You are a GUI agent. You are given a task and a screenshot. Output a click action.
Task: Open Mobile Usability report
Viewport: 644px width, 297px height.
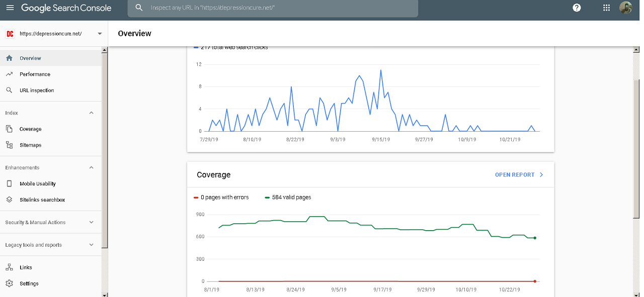(x=50, y=184)
